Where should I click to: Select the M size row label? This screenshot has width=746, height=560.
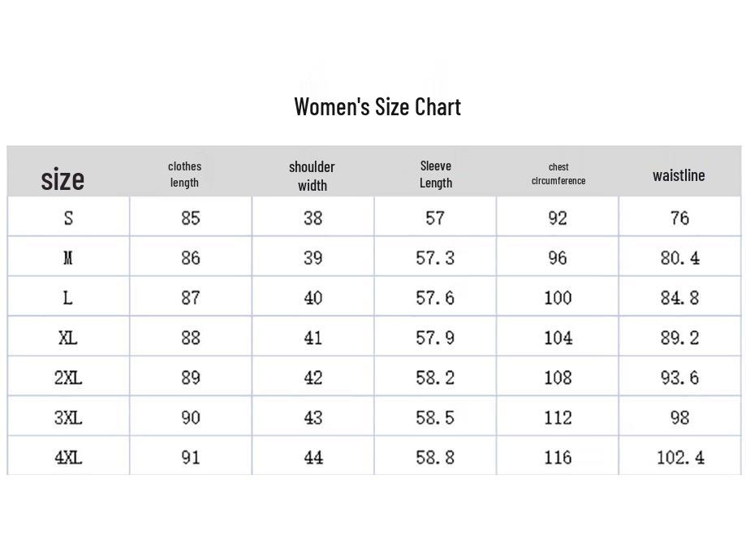[x=68, y=258]
